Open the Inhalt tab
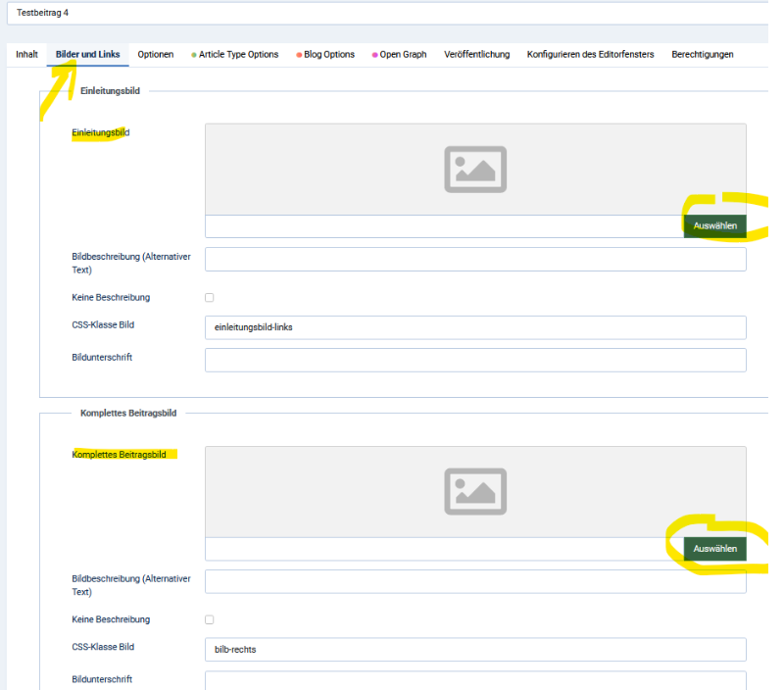The image size is (784, 690). click(26, 55)
